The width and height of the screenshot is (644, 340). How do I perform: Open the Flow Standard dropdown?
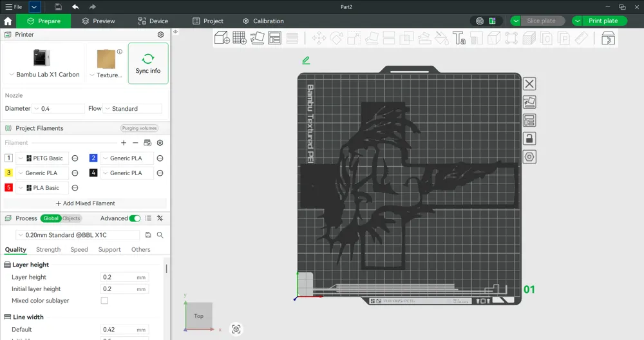[132, 108]
